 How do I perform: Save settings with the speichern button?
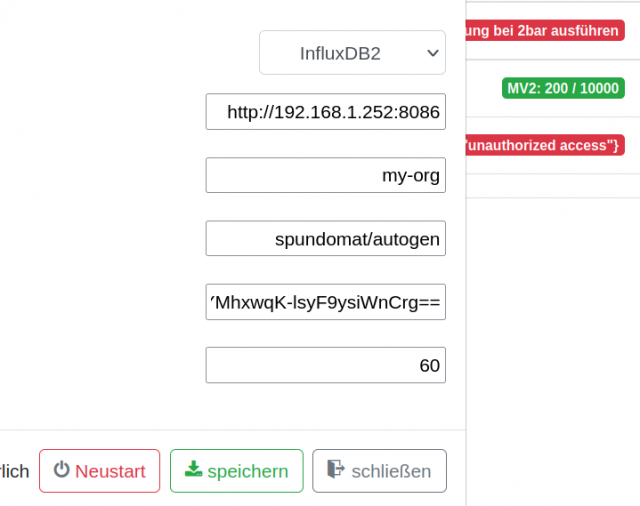pyautogui.click(x=237, y=471)
